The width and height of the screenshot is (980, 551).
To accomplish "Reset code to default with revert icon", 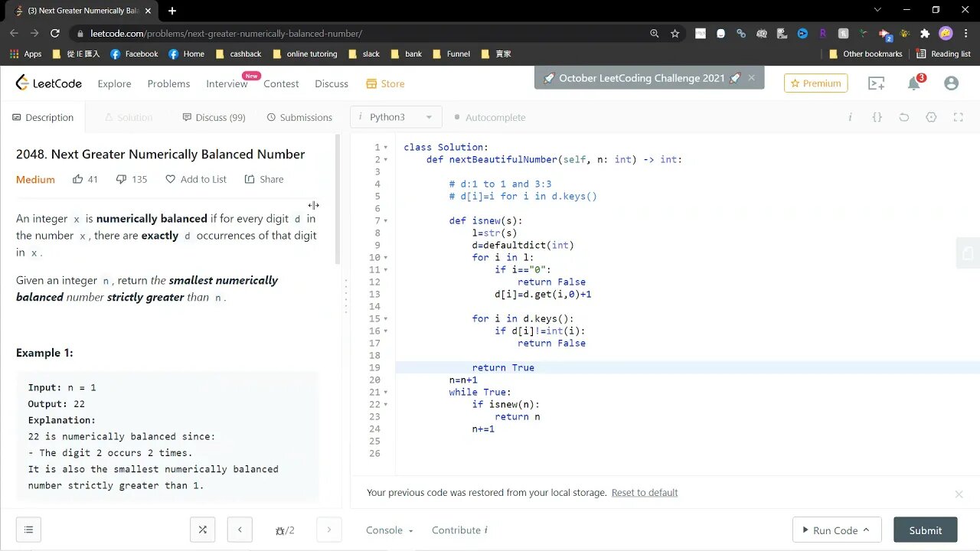I will click(904, 117).
